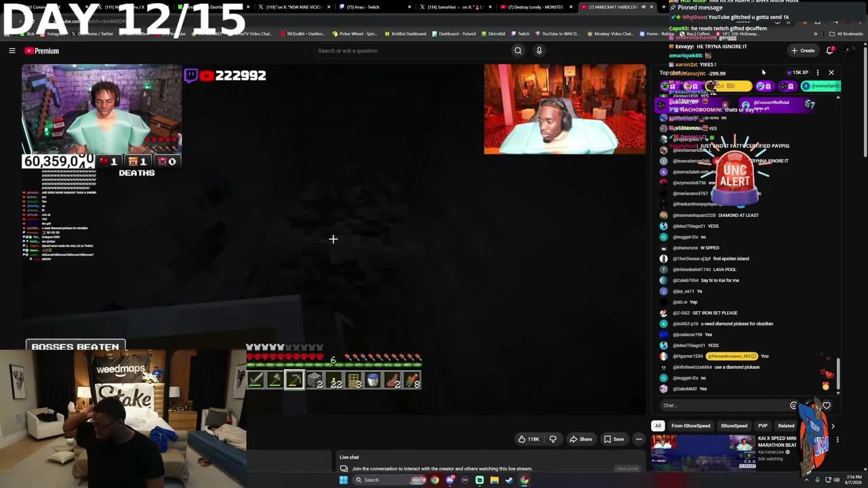This screenshot has height=488, width=868.
Task: Open the chat emoji picker
Action: (x=793, y=405)
